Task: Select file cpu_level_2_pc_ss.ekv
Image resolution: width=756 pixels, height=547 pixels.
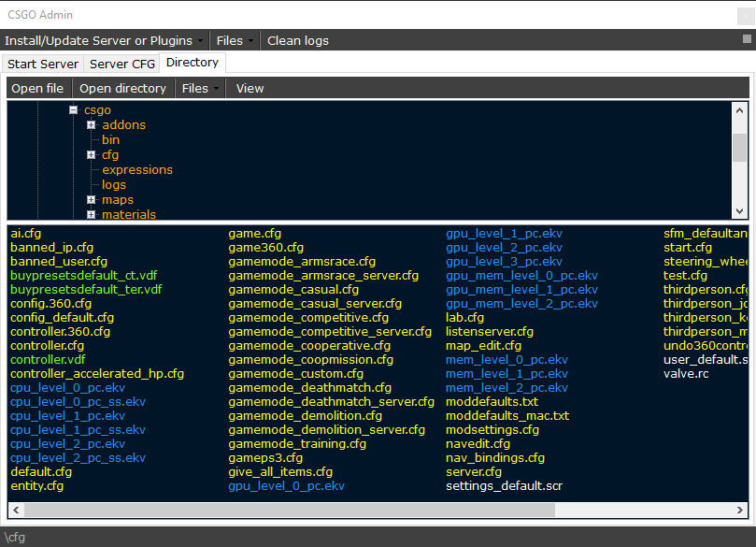Action: [78, 457]
